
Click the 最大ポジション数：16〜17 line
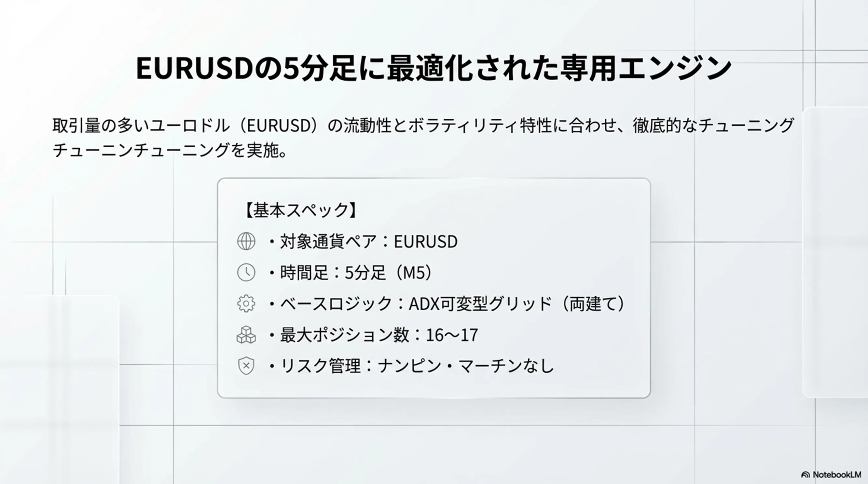379,335
